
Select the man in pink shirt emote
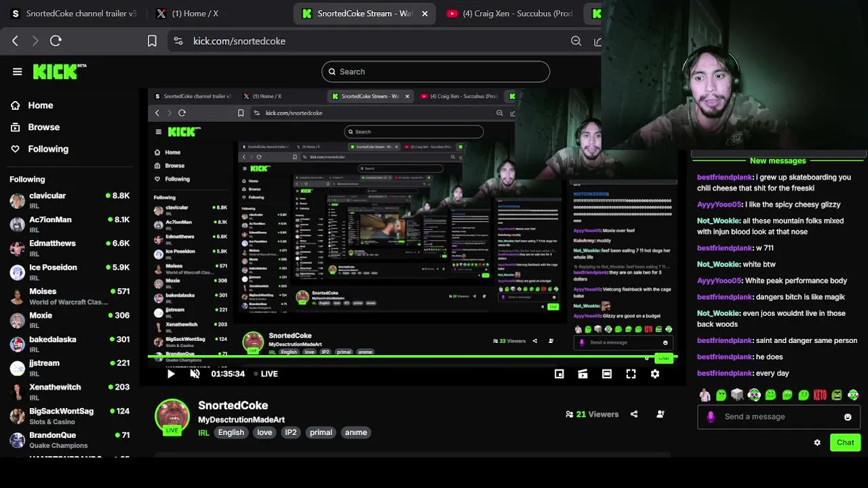[x=705, y=395]
